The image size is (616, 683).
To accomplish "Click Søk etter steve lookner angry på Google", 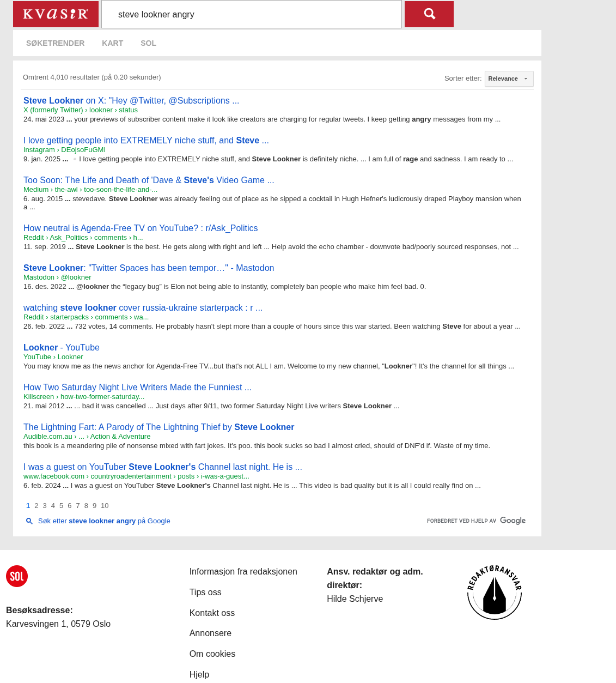I will [104, 521].
